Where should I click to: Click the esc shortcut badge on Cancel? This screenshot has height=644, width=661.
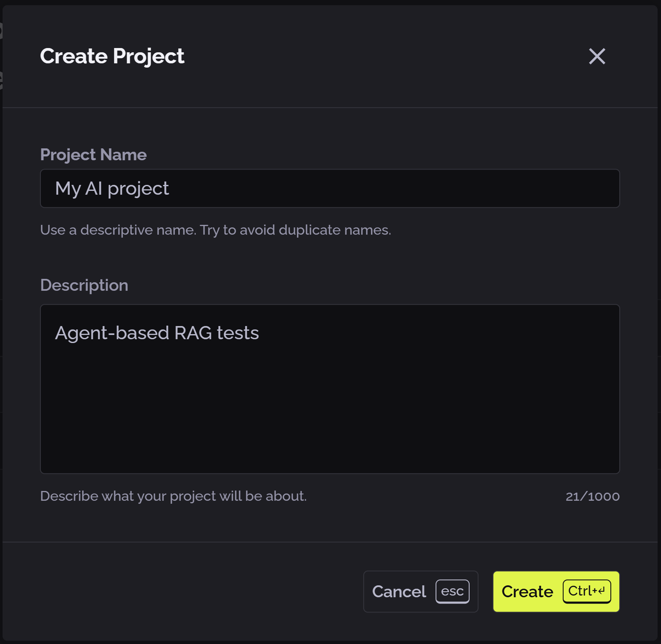(x=452, y=592)
